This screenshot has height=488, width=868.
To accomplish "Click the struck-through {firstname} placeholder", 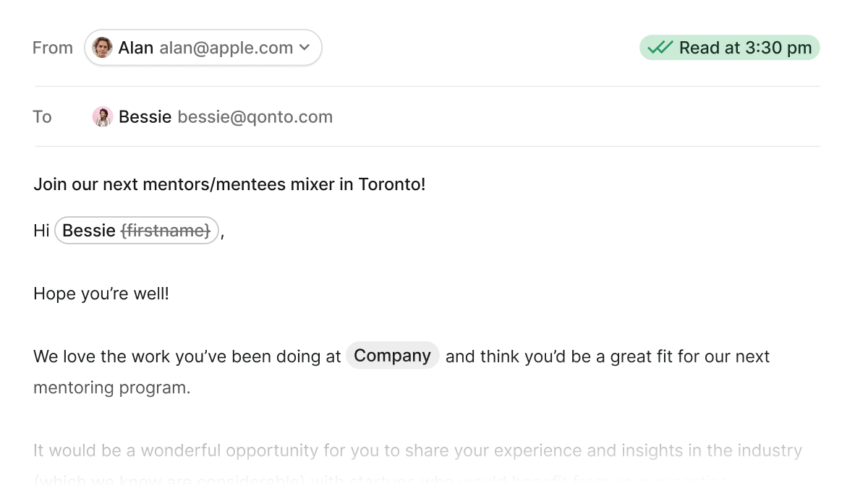I will coord(166,231).
